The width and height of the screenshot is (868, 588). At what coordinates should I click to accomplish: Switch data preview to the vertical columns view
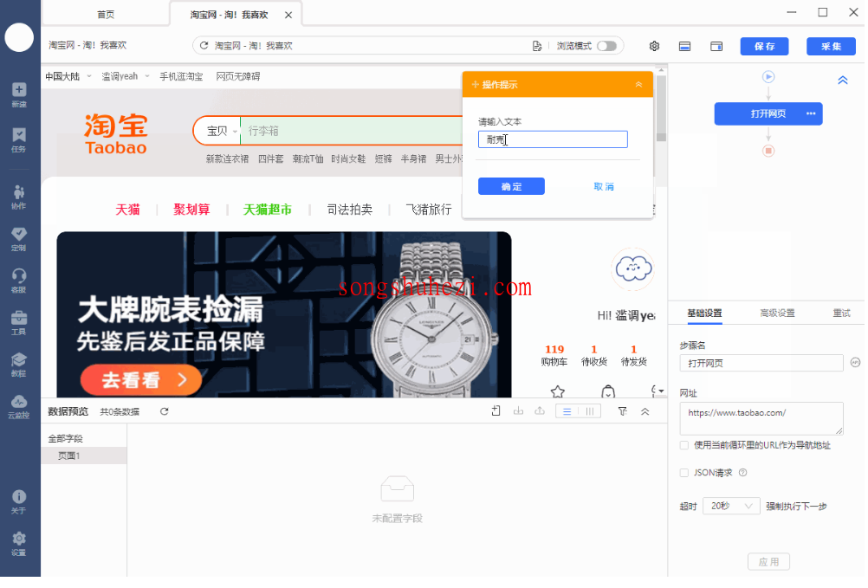(590, 411)
